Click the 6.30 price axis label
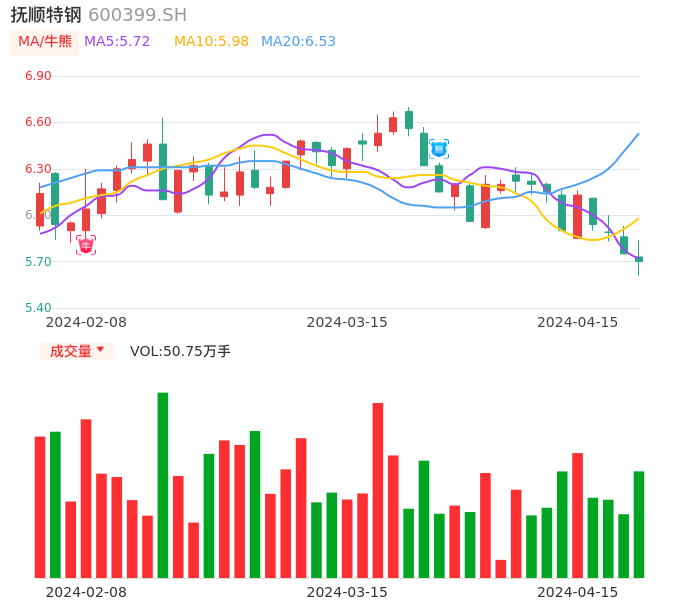Screen dimensions: 686x606 [38, 168]
